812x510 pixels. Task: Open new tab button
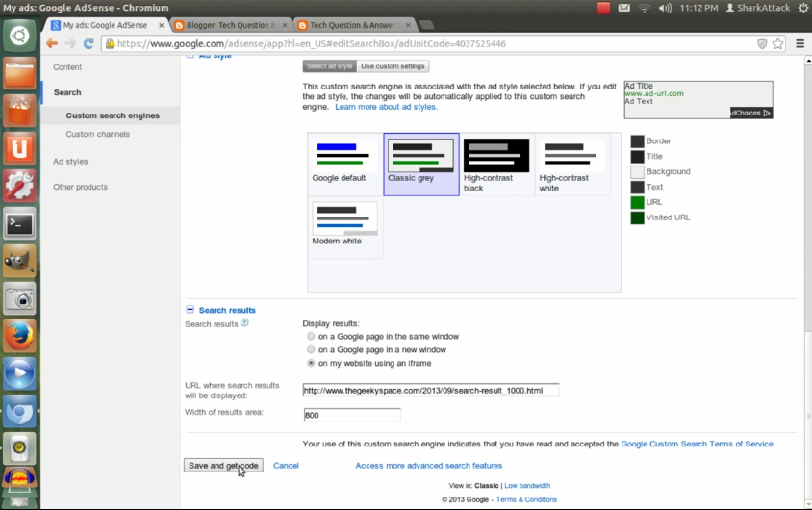tap(426, 25)
